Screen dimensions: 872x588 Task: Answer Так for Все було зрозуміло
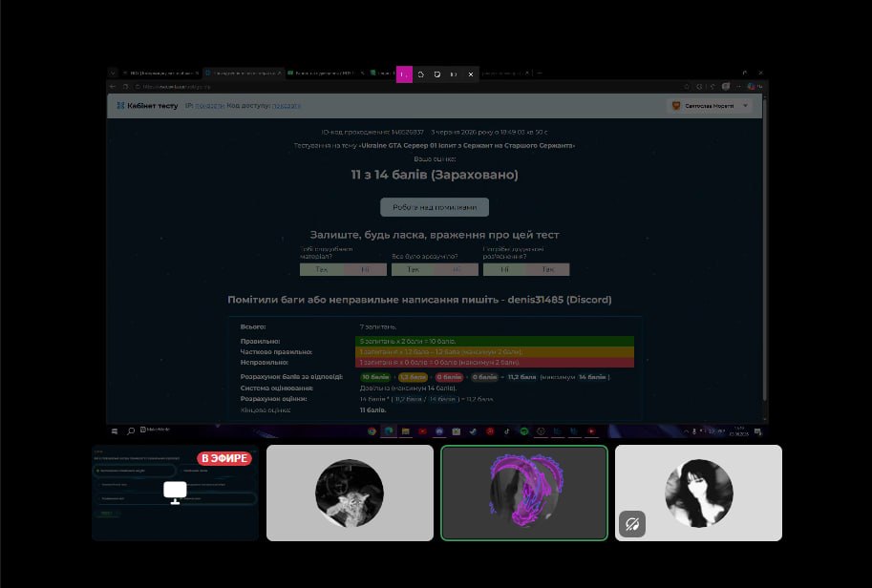414,269
